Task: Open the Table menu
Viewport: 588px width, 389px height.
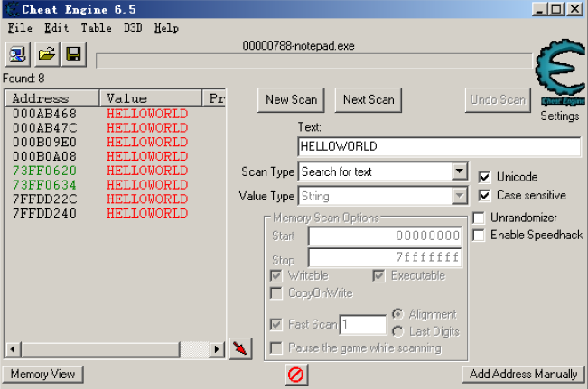Action: pyautogui.click(x=97, y=28)
